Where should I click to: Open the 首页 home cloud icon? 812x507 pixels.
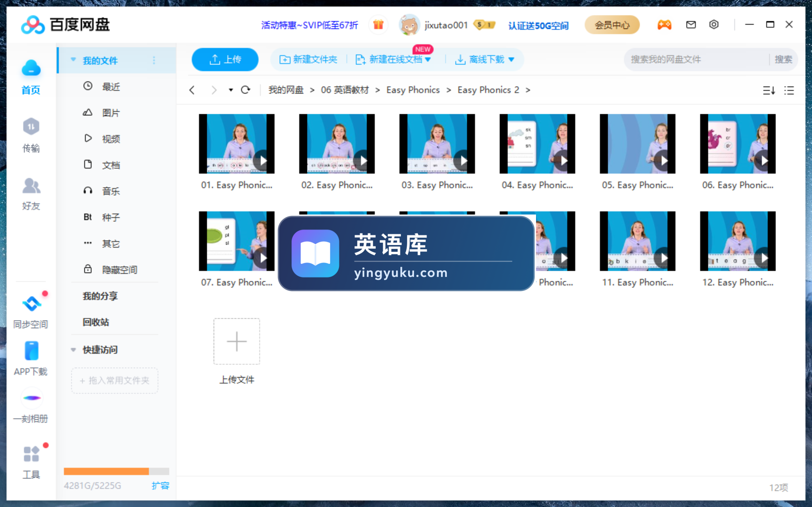coord(31,68)
